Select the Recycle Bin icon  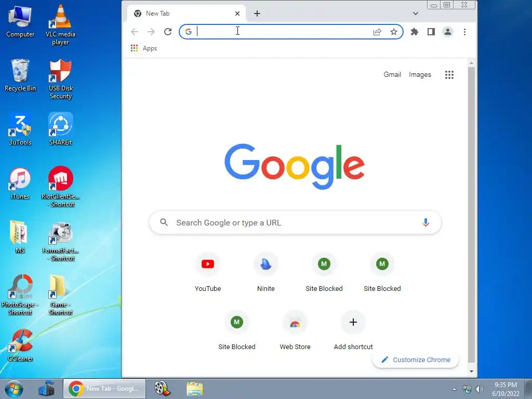[x=20, y=75]
